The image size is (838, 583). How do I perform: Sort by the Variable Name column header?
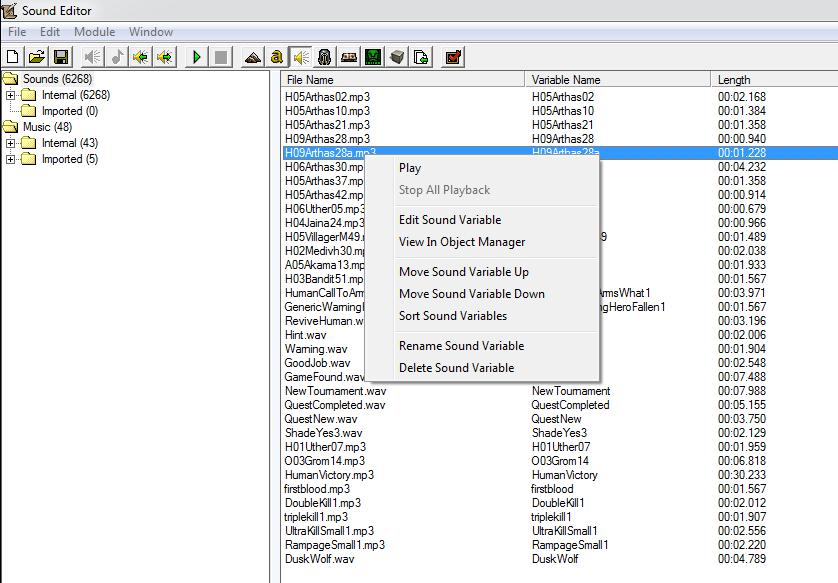tap(618, 80)
